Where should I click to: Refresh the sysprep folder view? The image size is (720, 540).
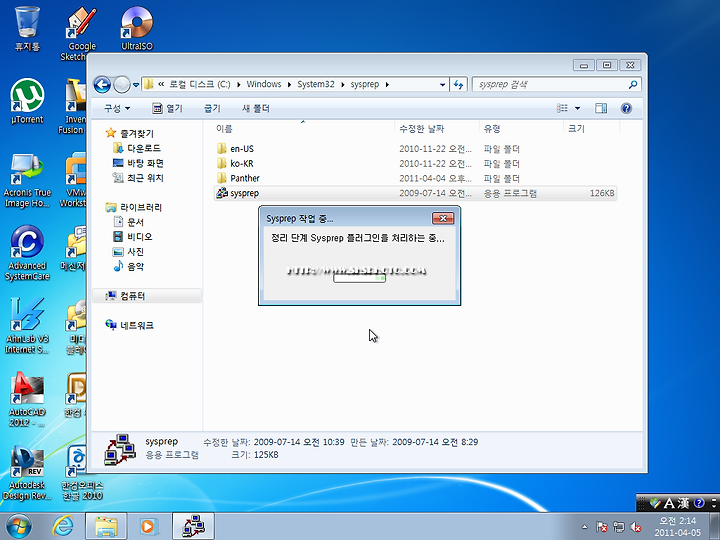coord(458,84)
